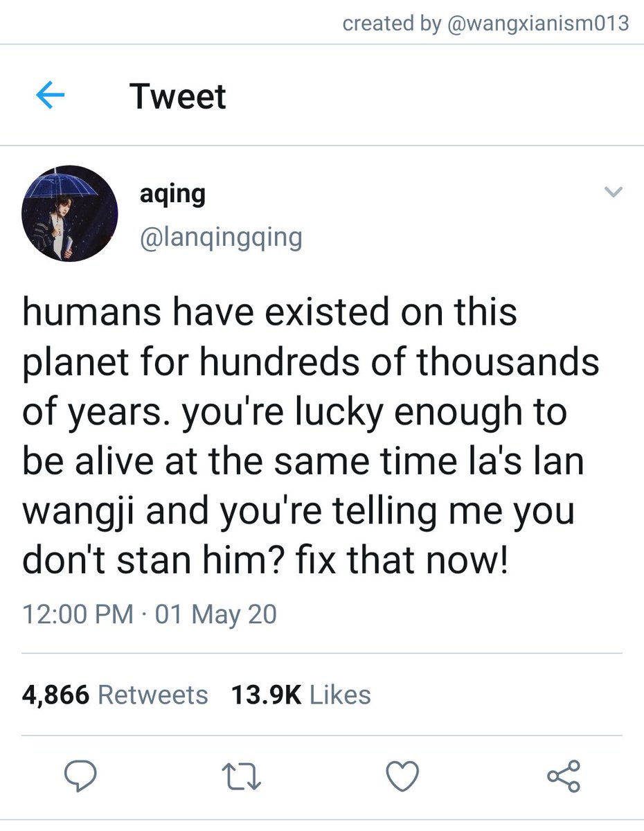Image resolution: width=644 pixels, height=831 pixels.
Task: Select the word Likes in stats row
Action: pos(340,695)
